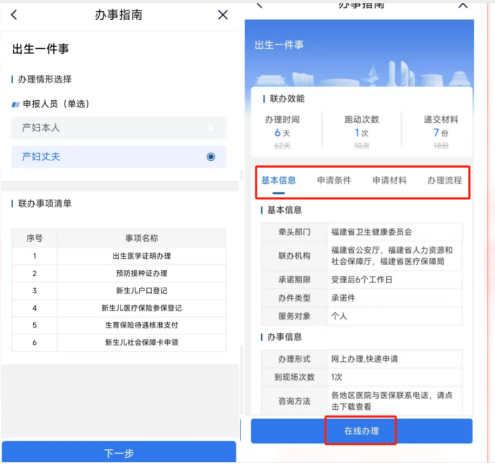
Task: Go back using the left arrow icon
Action: tap(14, 15)
